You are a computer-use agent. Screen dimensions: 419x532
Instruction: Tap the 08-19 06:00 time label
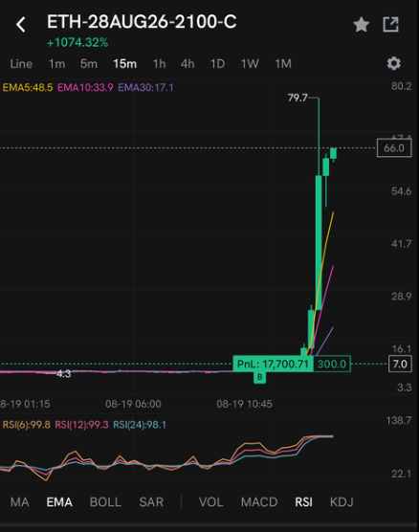133,404
